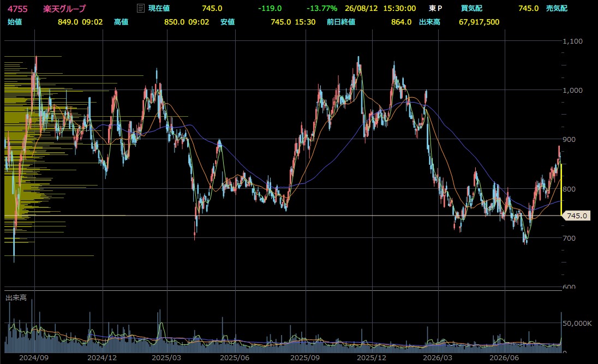598x364 pixels.
Task: Click the market label 東P
Action: point(435,8)
